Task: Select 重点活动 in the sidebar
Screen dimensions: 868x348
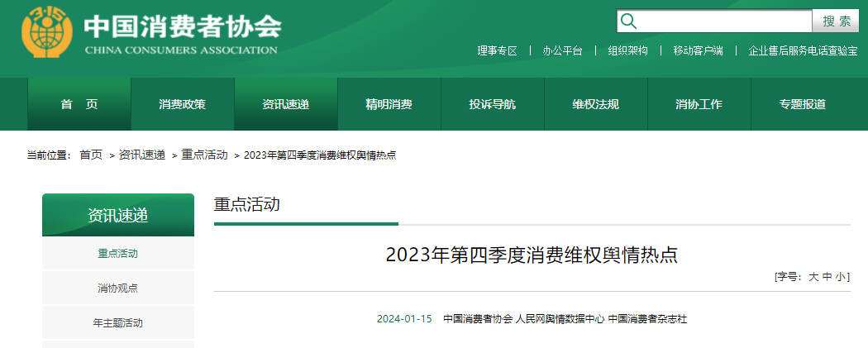Action: 118,254
